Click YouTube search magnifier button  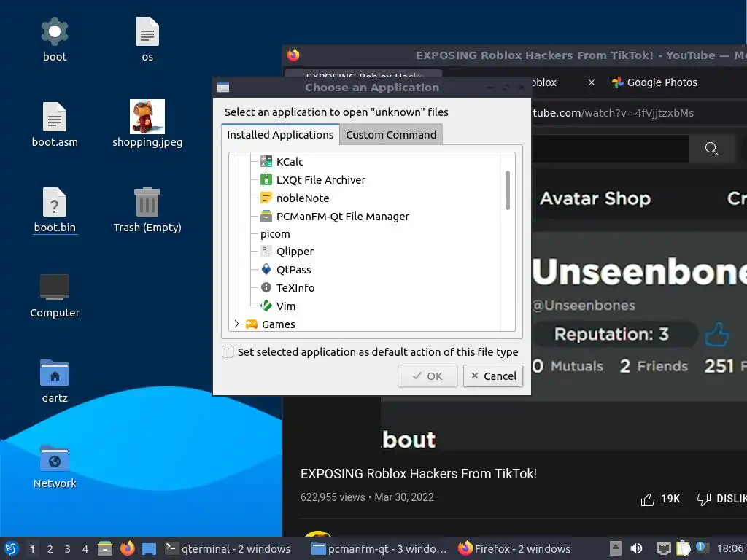click(712, 149)
